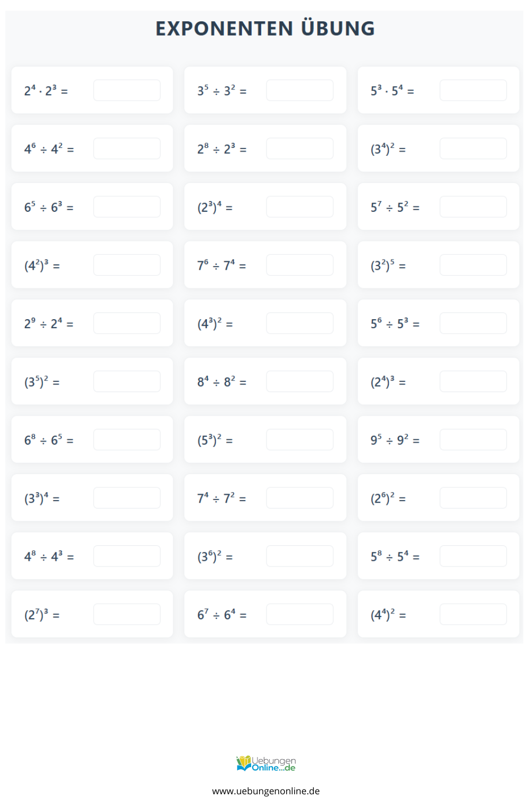Click the answer box for 5³ · 5⁴
The image size is (532, 798).
pyautogui.click(x=473, y=90)
